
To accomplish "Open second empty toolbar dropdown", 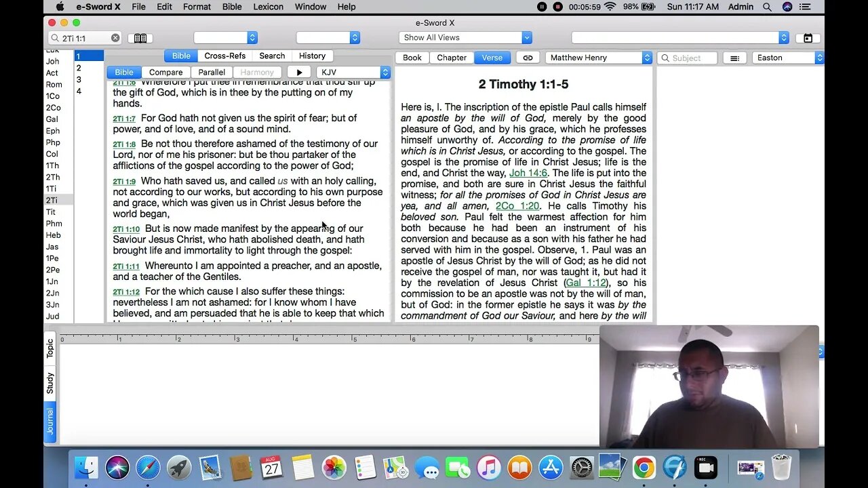I will (x=328, y=38).
